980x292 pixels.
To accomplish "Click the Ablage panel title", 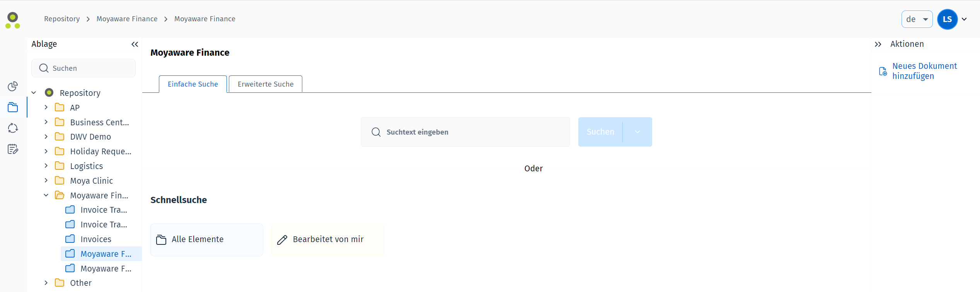I will (x=44, y=44).
